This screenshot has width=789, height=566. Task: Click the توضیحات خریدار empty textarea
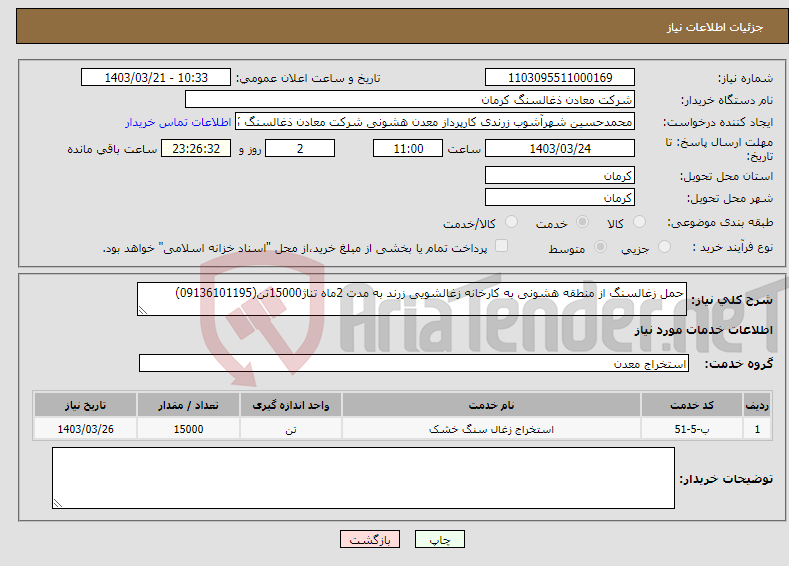(x=363, y=478)
